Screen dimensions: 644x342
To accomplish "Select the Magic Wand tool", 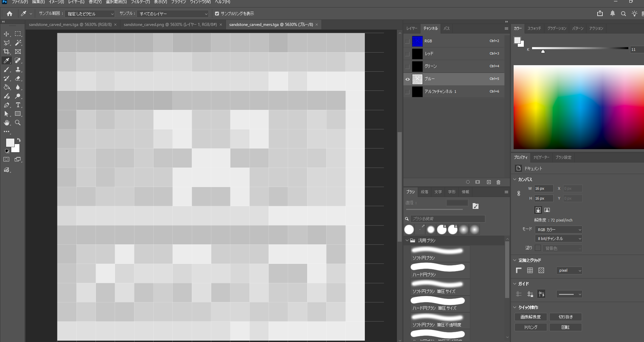I will (18, 43).
